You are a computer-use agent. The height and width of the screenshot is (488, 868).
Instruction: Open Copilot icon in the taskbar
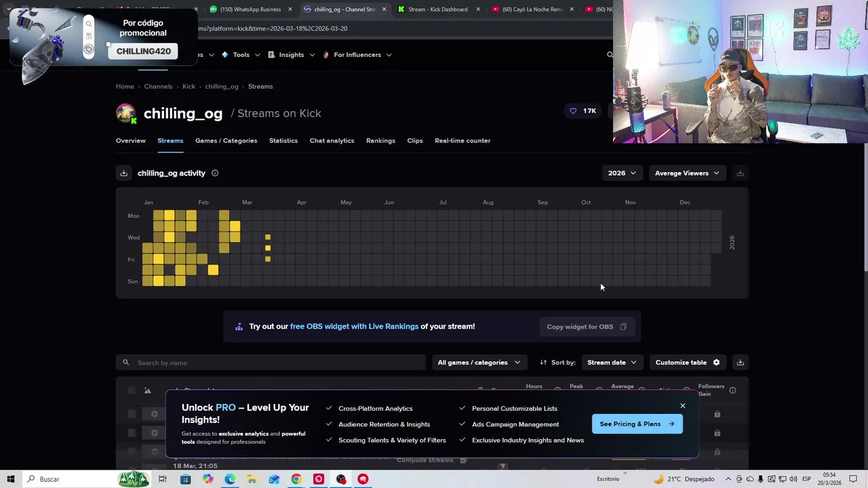208,479
